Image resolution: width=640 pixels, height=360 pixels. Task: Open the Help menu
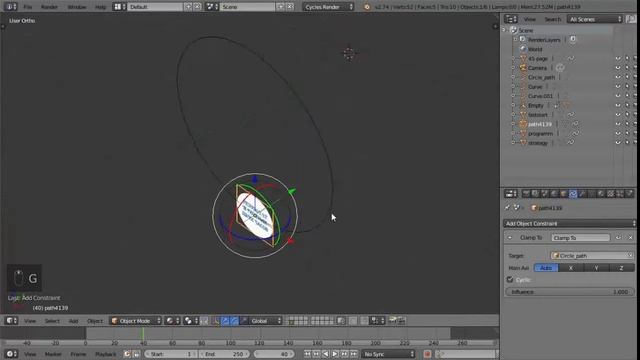[x=100, y=7]
